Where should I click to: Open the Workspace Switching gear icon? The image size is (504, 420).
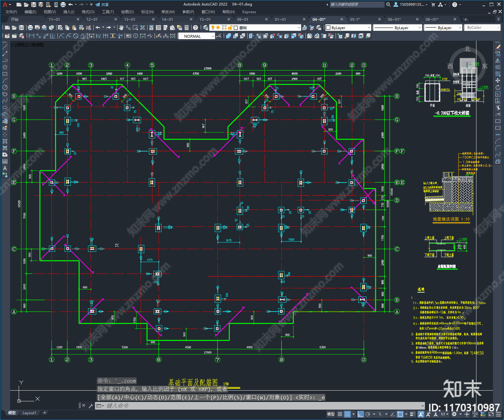(x=454, y=414)
